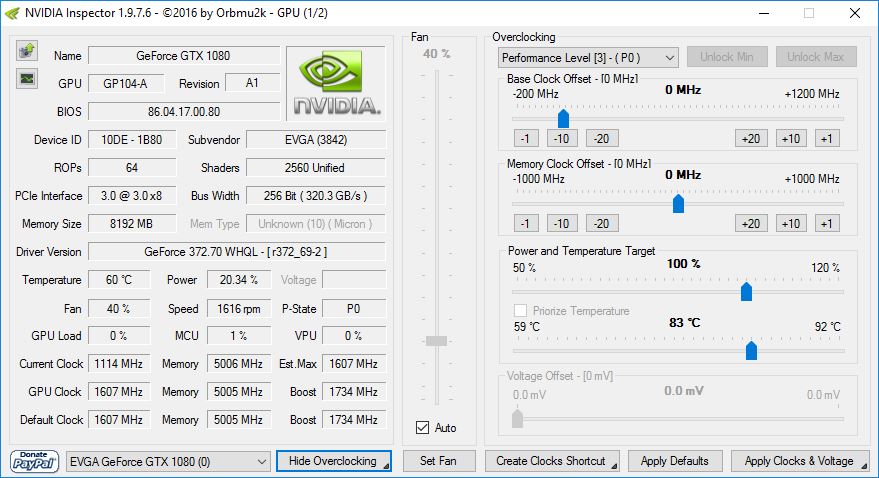Click the Name field GeForce GTX 1080

tap(184, 56)
